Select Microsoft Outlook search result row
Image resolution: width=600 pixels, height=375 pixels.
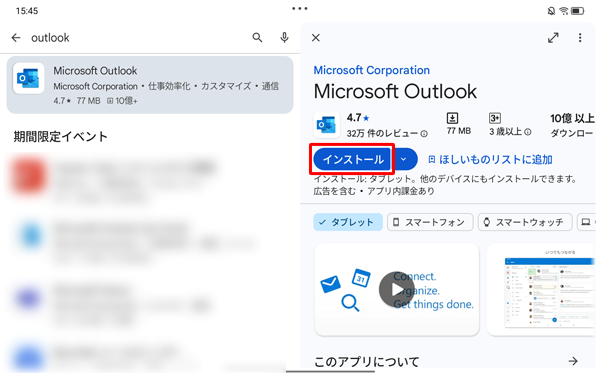150,85
